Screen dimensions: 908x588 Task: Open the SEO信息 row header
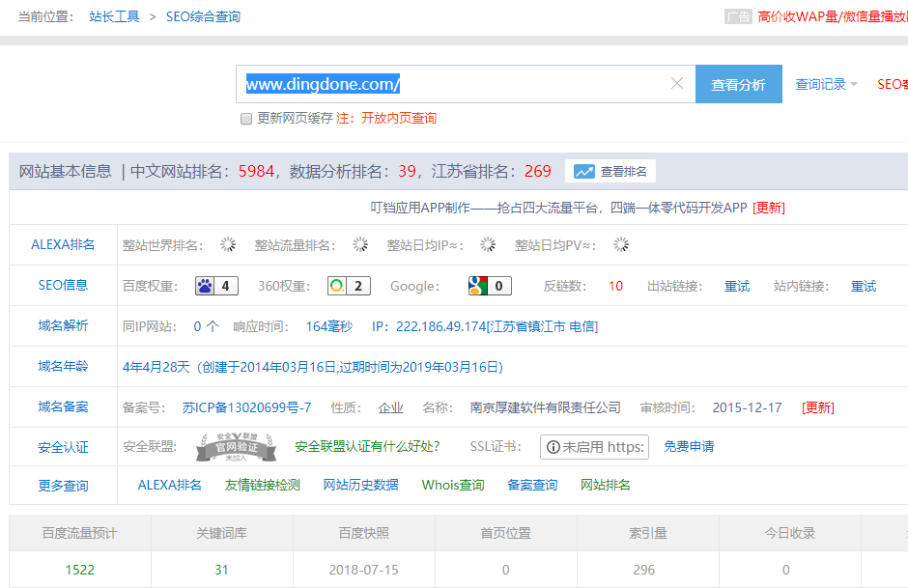[63, 286]
